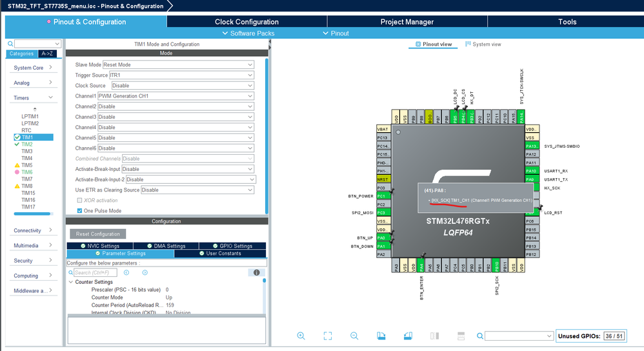Zoom out of the chip pinout

(354, 336)
